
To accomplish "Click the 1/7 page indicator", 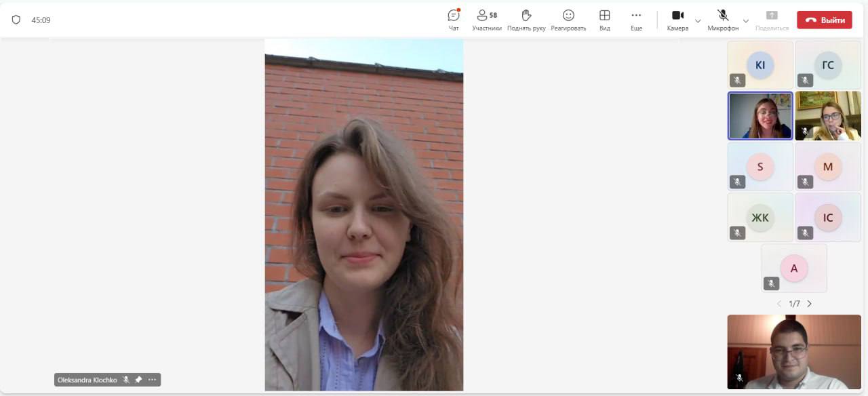I will point(794,304).
